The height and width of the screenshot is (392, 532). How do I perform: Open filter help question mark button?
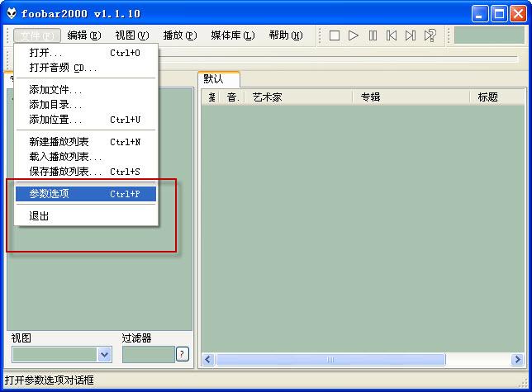[x=183, y=355]
